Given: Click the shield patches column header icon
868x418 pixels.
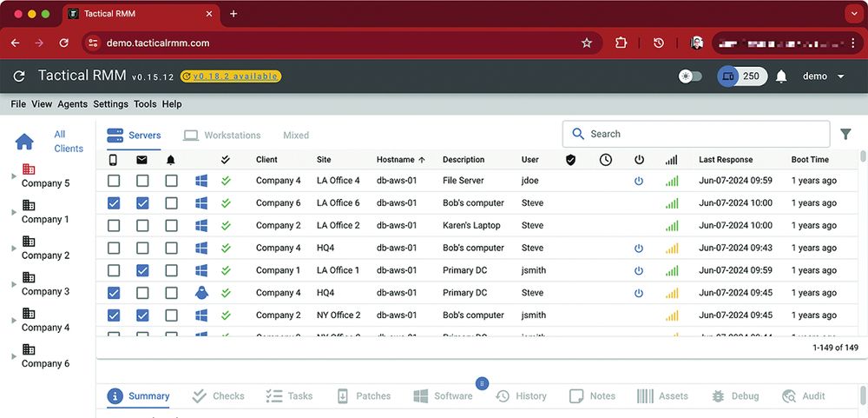Looking at the screenshot, I should [571, 160].
